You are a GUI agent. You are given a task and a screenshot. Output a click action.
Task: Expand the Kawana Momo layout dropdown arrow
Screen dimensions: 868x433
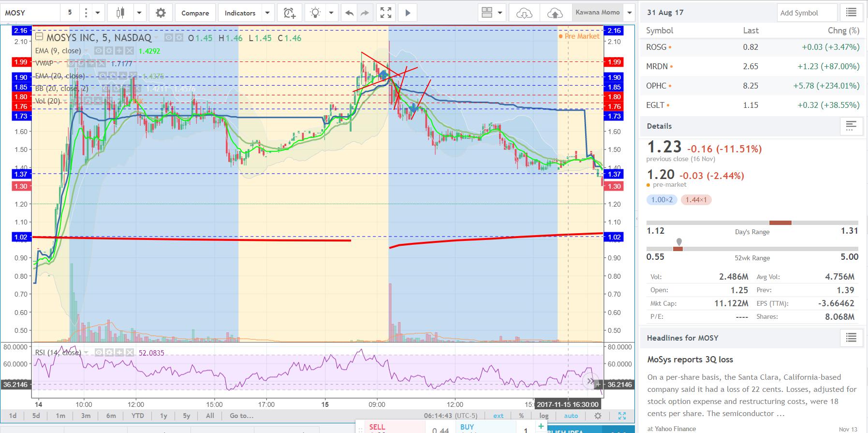pyautogui.click(x=629, y=13)
